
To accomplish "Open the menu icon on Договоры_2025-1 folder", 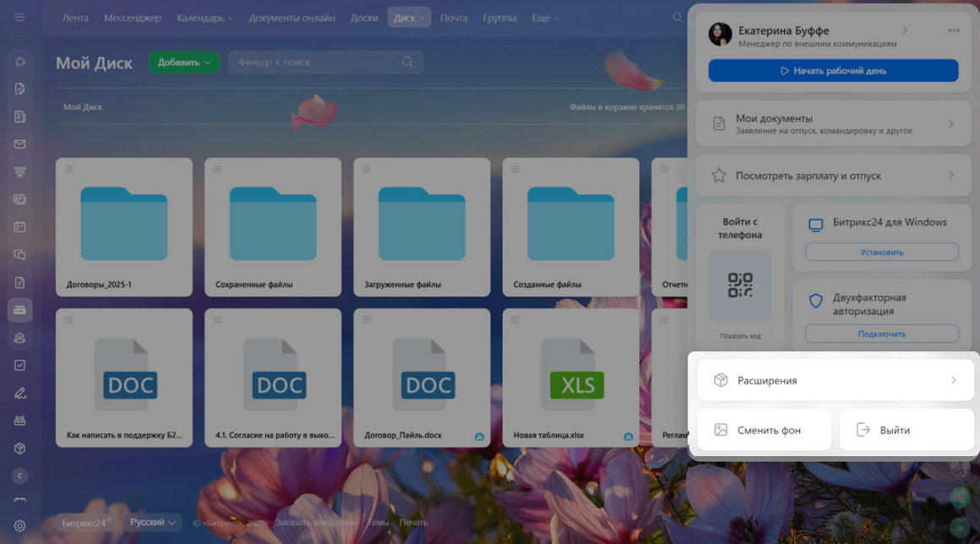I will point(68,169).
